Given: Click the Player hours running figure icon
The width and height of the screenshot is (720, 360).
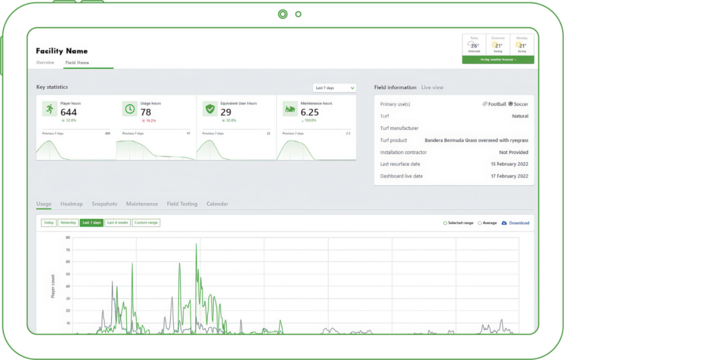Looking at the screenshot, I should coord(50,109).
